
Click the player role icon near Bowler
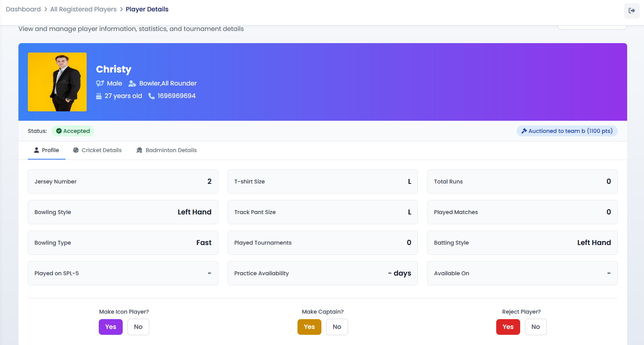(132, 84)
